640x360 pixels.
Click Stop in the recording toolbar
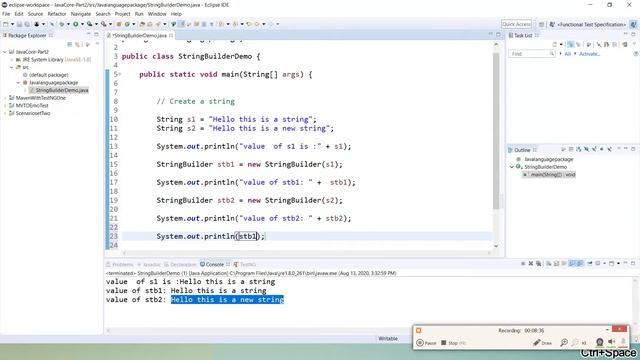(x=453, y=343)
